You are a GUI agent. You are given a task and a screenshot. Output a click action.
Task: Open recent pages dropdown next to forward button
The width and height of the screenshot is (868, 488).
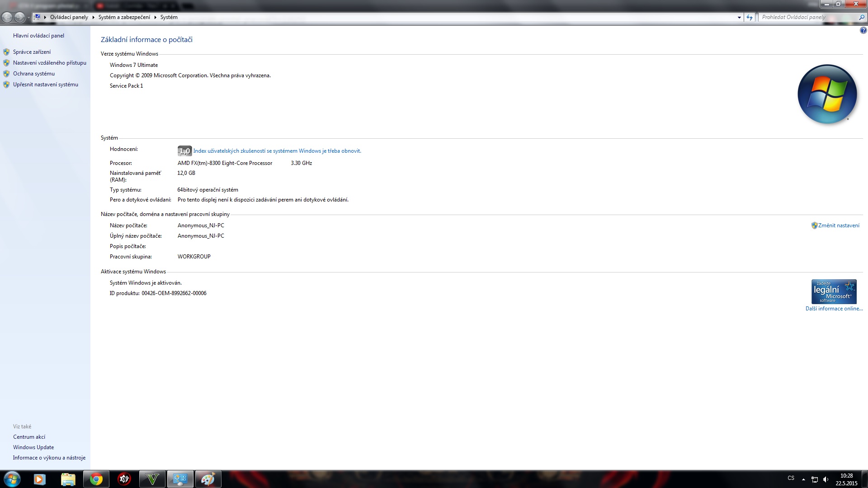pyautogui.click(x=29, y=17)
